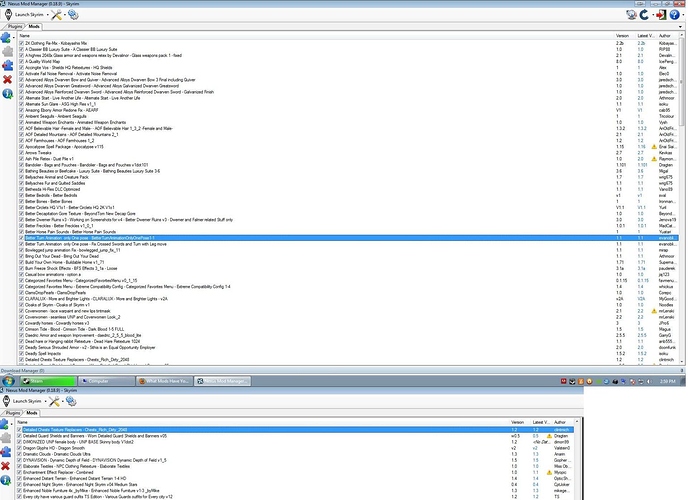690x500 pixels.
Task: Click red X delete icon in lower window
Action: (x=5, y=466)
